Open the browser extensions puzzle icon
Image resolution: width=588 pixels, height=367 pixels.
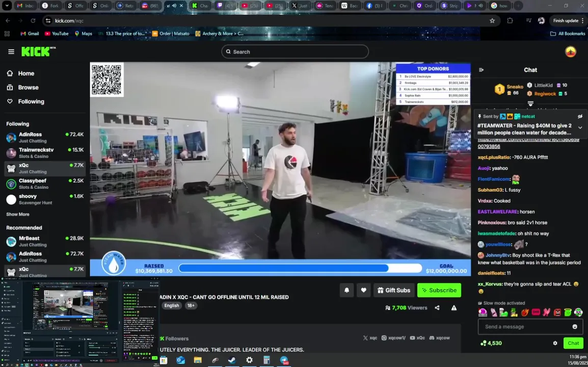(510, 20)
